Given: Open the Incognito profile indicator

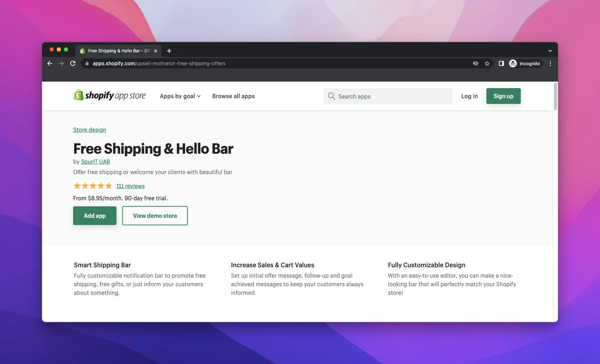Looking at the screenshot, I should pyautogui.click(x=525, y=63).
